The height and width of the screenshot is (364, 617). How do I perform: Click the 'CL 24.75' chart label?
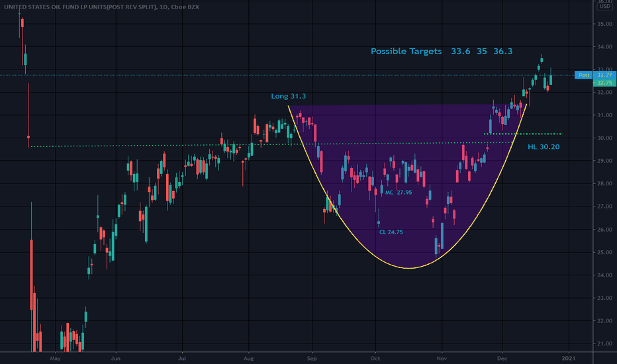click(391, 232)
